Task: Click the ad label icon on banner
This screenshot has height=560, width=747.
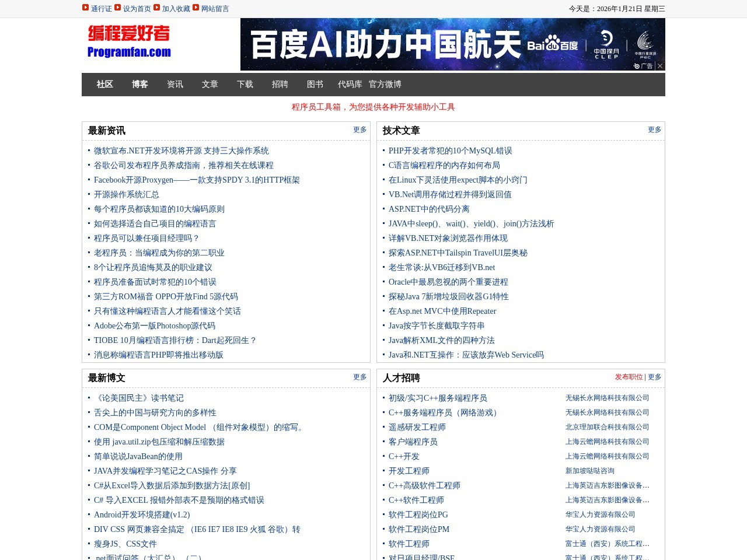Action: coord(644,66)
